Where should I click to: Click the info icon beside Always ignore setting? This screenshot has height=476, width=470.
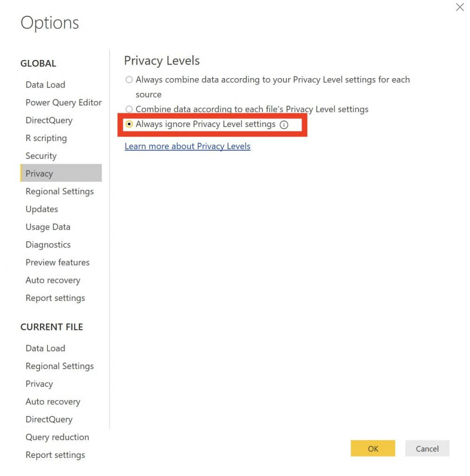[284, 125]
